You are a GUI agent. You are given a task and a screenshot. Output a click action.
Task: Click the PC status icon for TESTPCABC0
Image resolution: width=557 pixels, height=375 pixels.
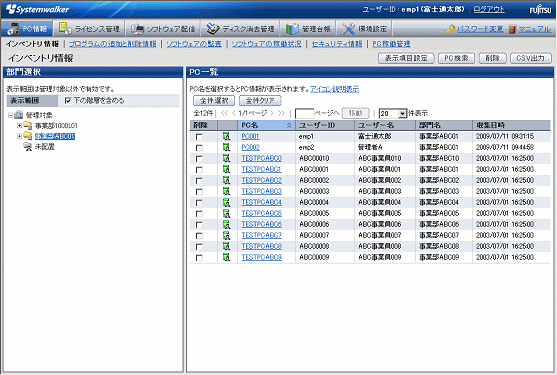pos(226,158)
